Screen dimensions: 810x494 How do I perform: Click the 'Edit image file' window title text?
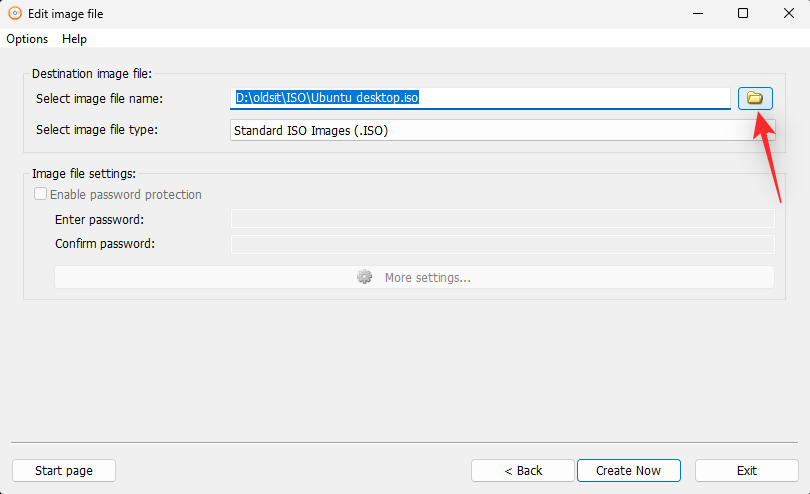(x=66, y=14)
